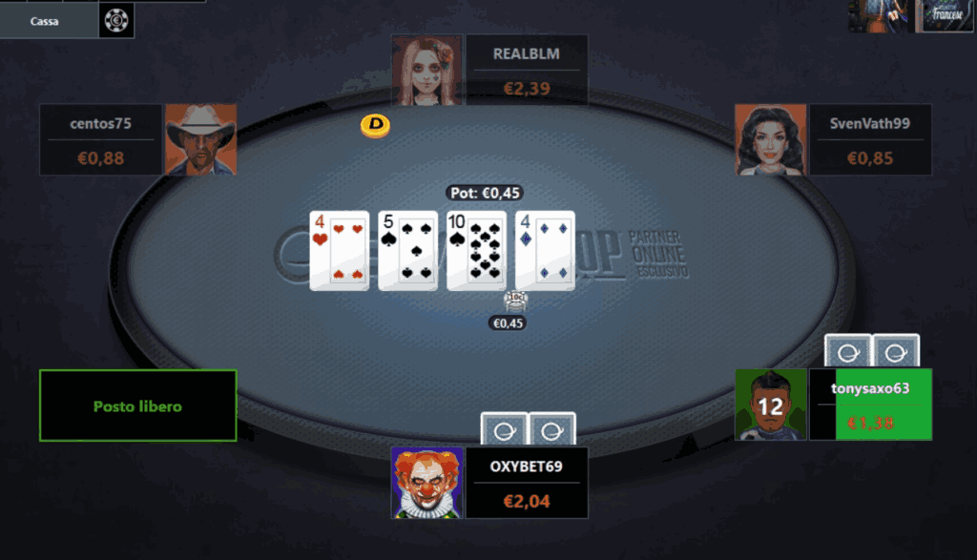This screenshot has width=977, height=560.
Task: Click the 4 of hearts board card
Action: (x=340, y=250)
